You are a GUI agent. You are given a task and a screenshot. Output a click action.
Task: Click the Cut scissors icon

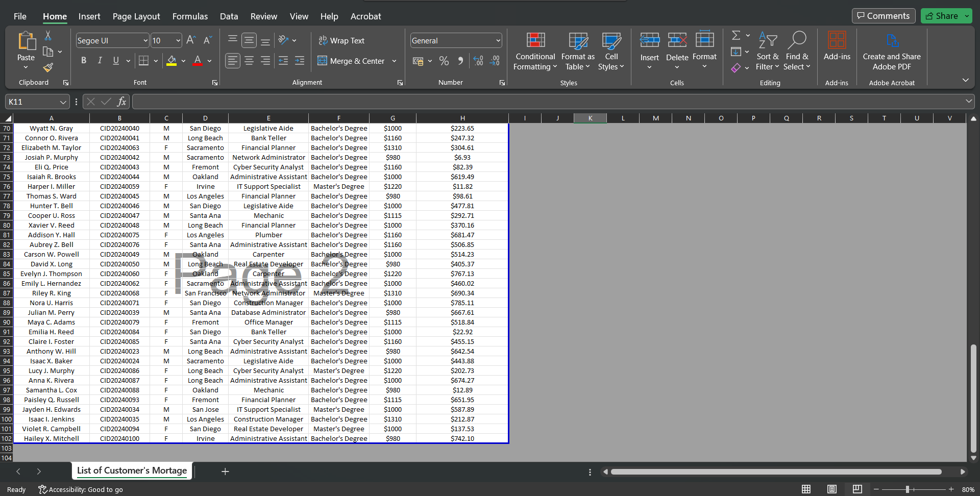tap(48, 36)
